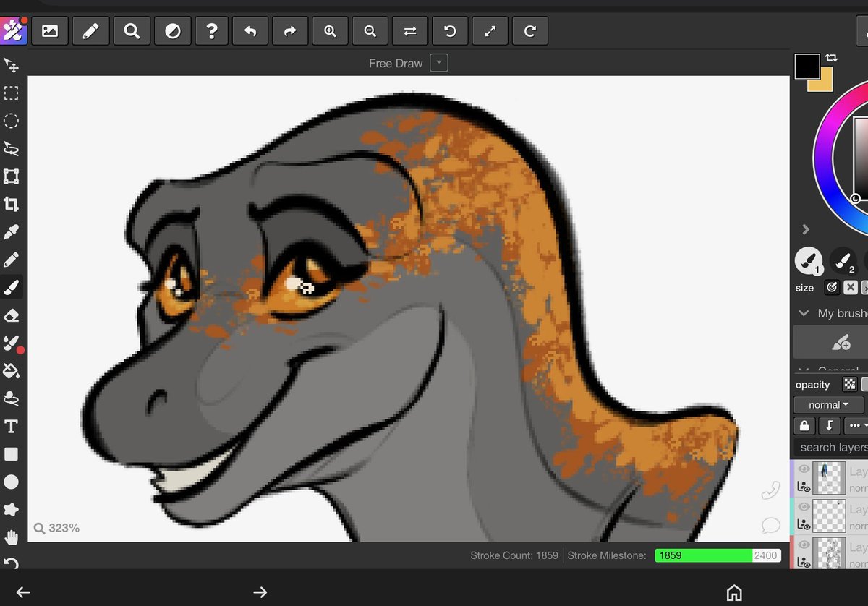This screenshot has width=868, height=606.
Task: Select the Pencil tool in left toolbar
Action: click(x=11, y=260)
